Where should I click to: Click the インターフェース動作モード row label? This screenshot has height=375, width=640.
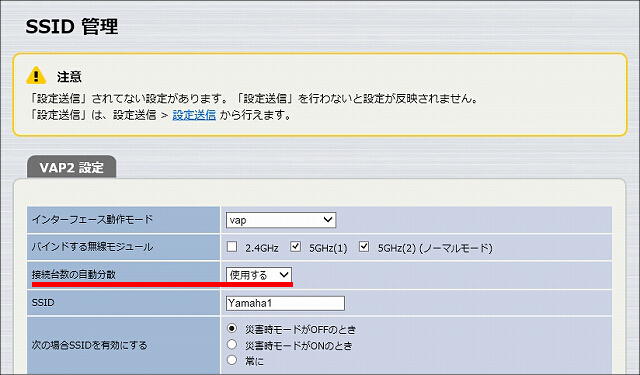point(92,220)
